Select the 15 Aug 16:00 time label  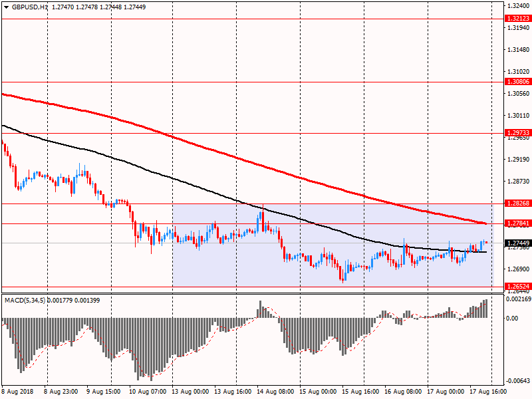(360, 392)
